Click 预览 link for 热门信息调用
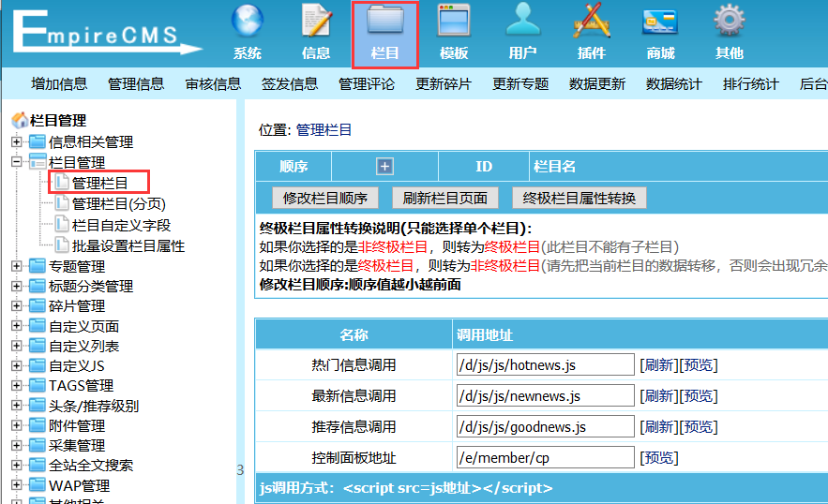Viewport: 828px width, 504px height. [698, 364]
